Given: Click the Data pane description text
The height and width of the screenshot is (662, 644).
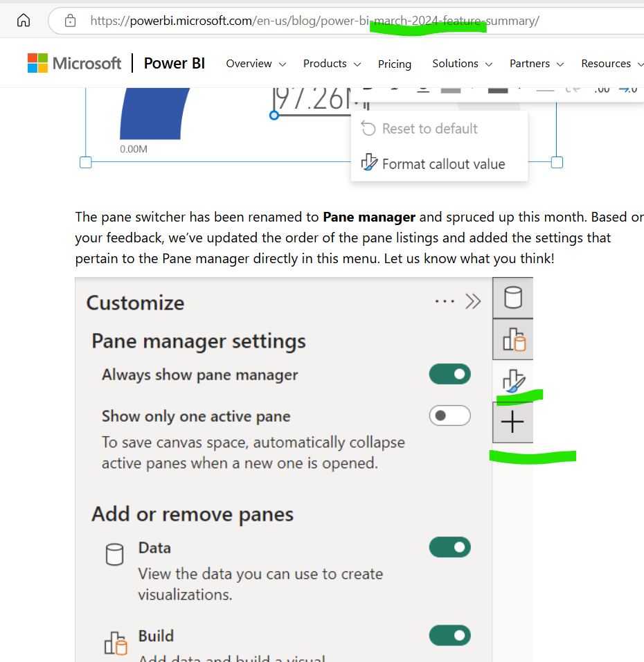Looking at the screenshot, I should click(260, 584).
